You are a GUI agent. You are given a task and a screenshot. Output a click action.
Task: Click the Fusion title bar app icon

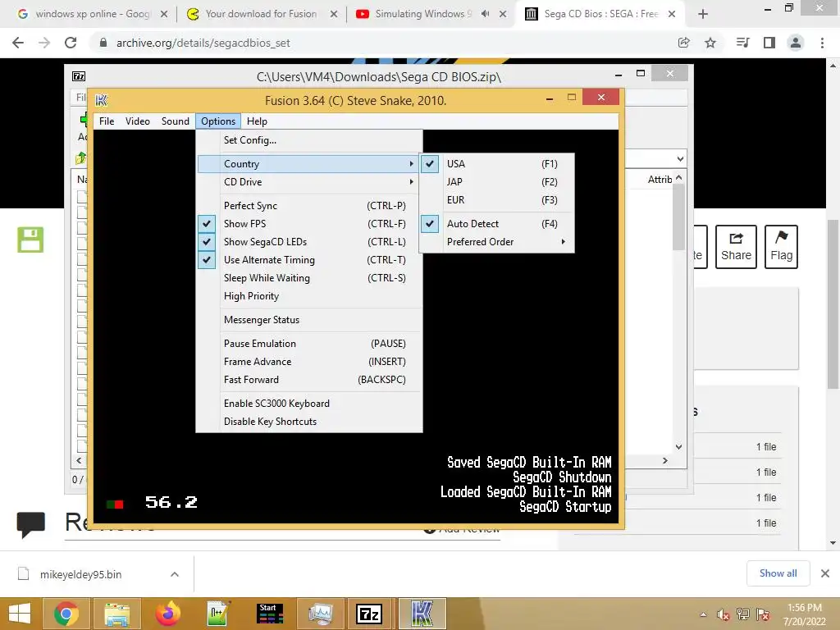tap(101, 100)
